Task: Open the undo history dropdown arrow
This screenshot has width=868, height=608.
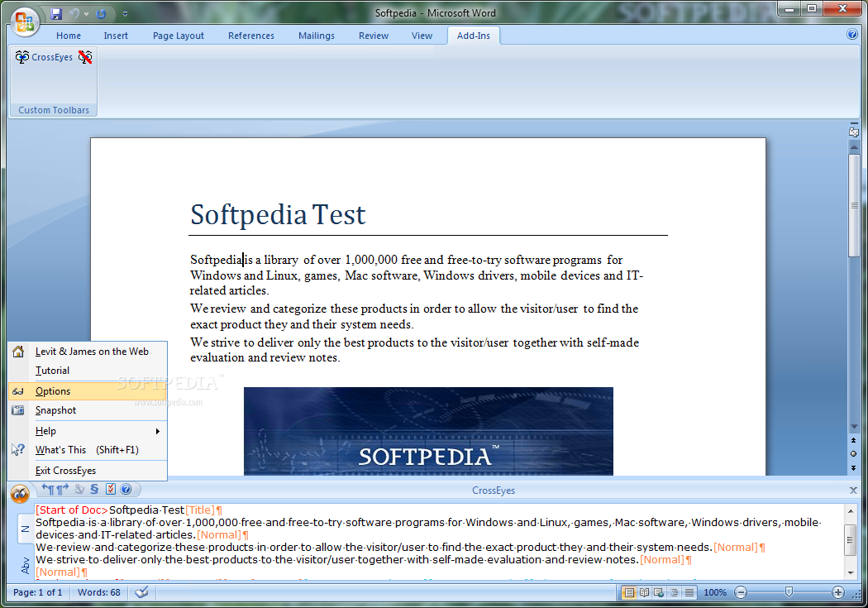Action: click(86, 14)
